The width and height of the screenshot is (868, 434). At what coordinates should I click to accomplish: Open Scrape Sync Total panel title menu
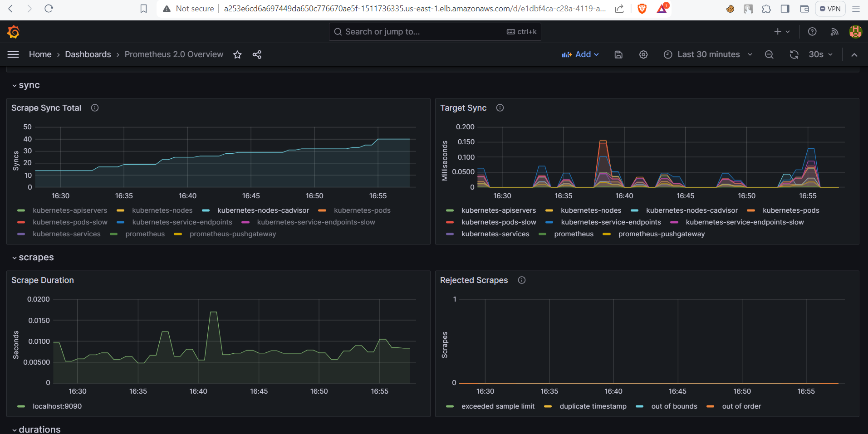(x=46, y=108)
